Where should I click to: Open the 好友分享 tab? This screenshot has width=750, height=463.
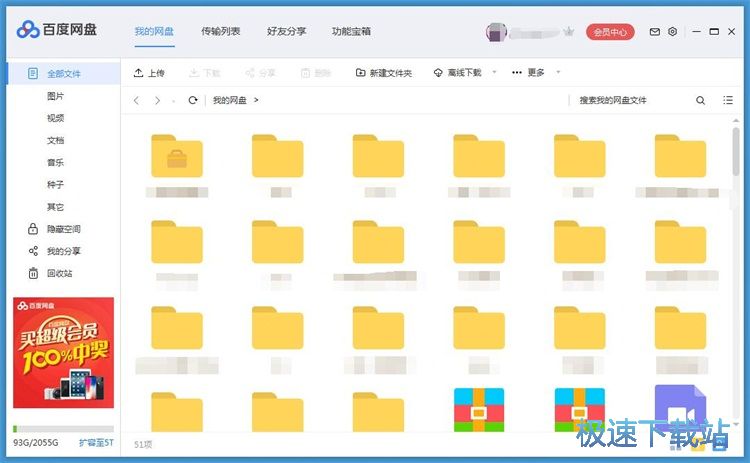click(x=287, y=32)
